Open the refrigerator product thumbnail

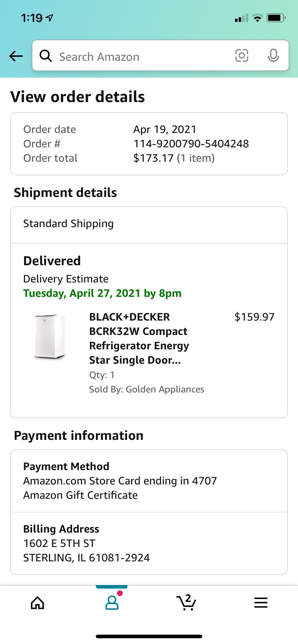[x=50, y=337]
